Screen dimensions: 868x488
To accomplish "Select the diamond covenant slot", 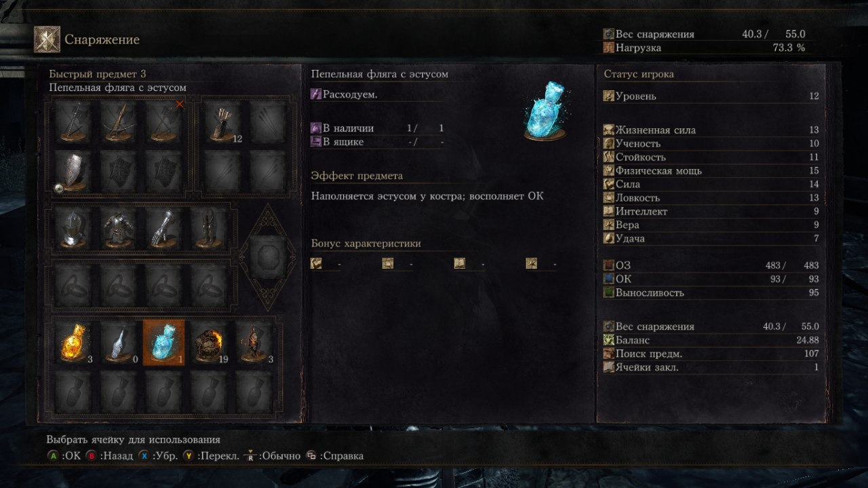I will (x=267, y=257).
